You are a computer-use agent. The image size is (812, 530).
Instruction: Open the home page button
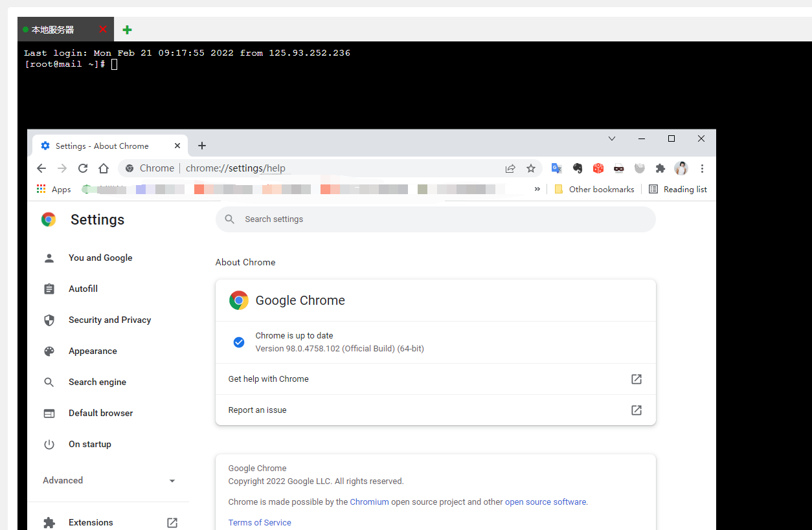(x=104, y=168)
